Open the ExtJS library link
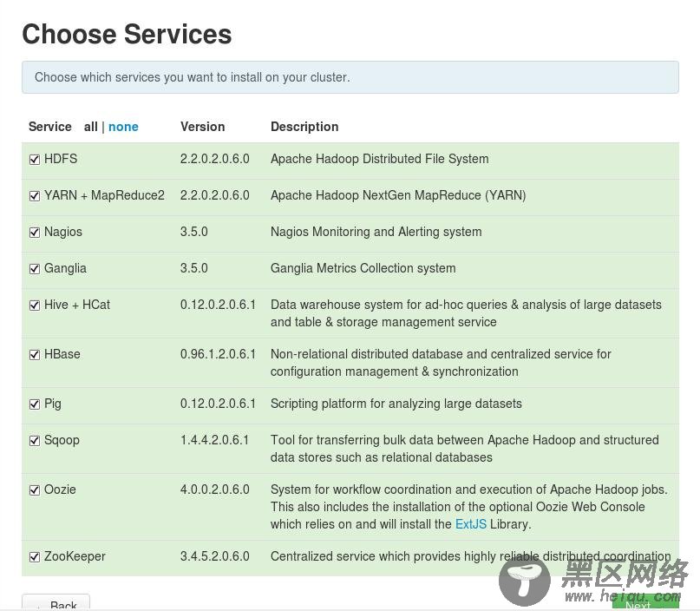The height and width of the screenshot is (611, 700). click(x=471, y=524)
